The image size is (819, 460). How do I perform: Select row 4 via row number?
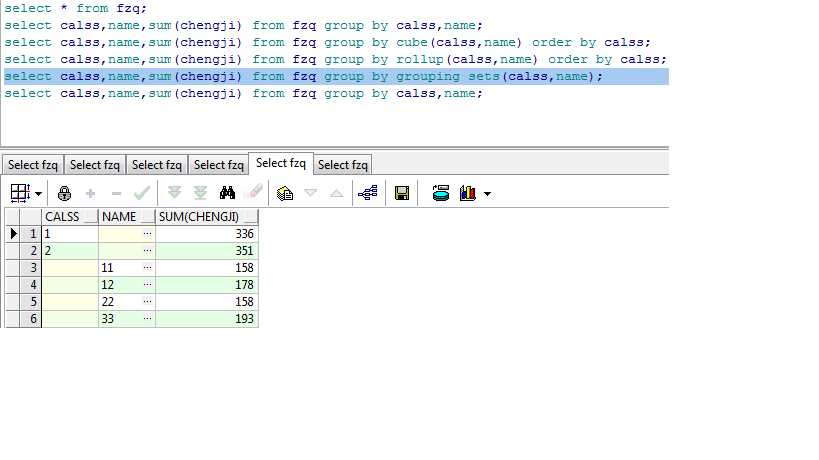(x=30, y=285)
